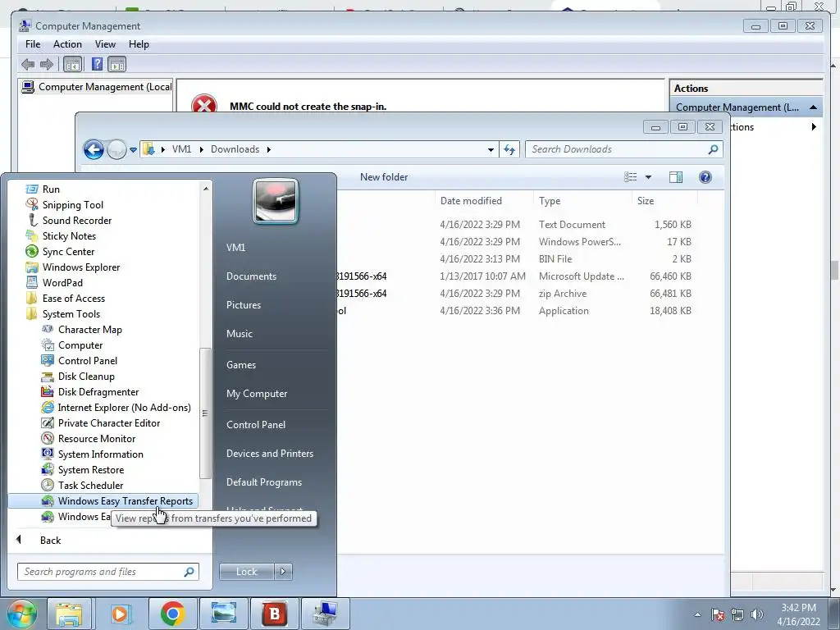
Task: Open the address bar history dropdown
Action: click(491, 150)
